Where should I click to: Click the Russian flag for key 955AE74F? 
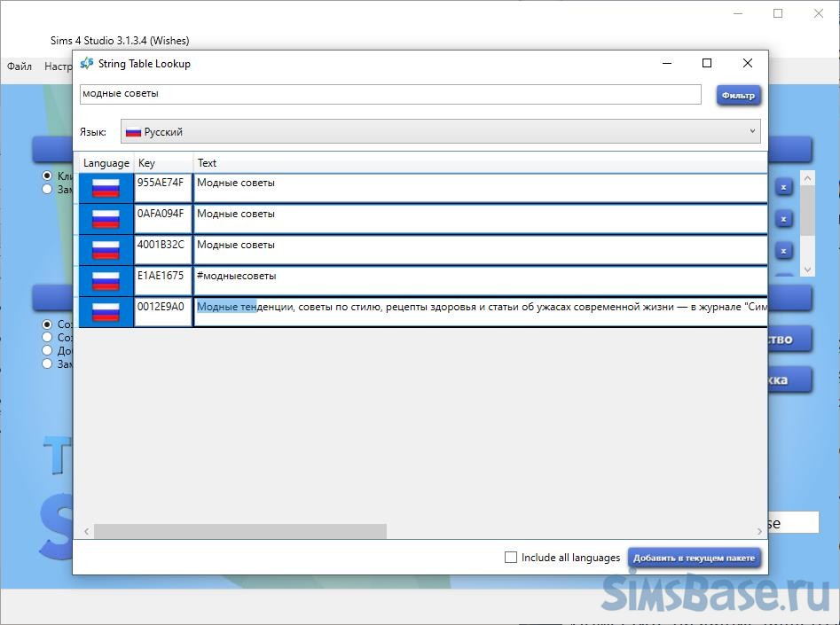[106, 188]
